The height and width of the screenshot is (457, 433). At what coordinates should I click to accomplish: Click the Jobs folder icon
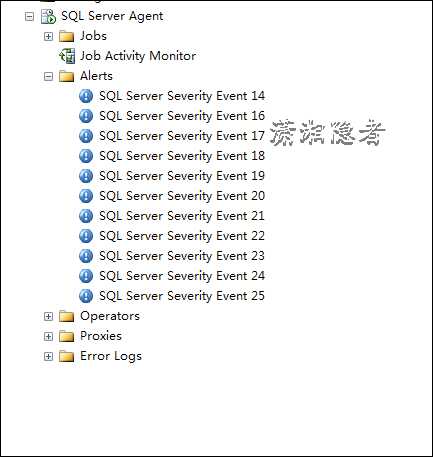click(x=66, y=36)
